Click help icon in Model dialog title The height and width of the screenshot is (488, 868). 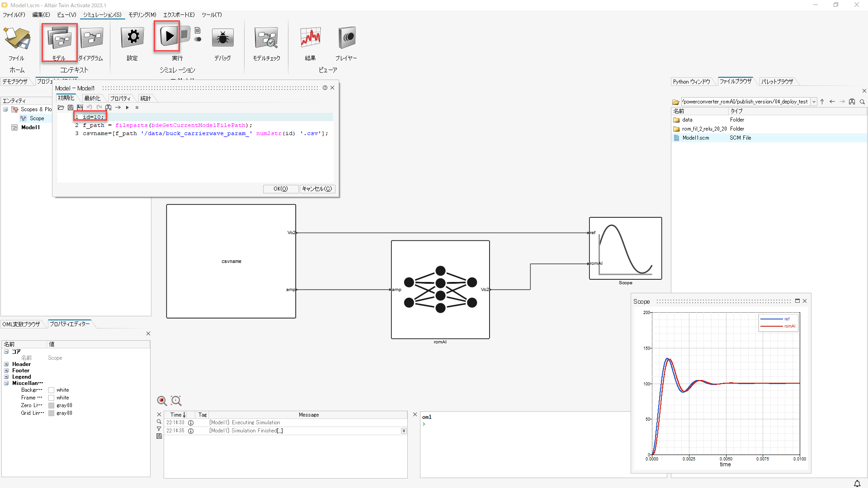point(325,88)
